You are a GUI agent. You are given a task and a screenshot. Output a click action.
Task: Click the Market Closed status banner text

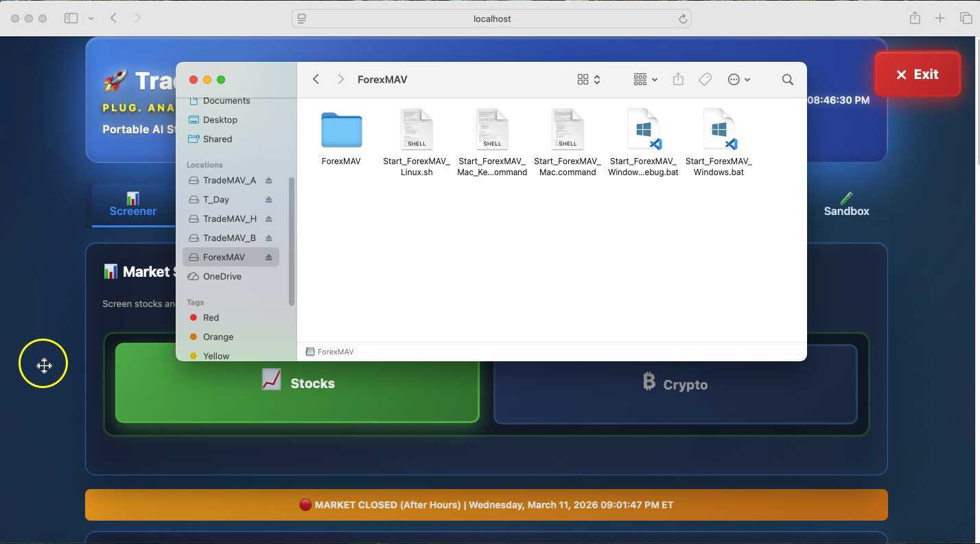[x=487, y=505]
